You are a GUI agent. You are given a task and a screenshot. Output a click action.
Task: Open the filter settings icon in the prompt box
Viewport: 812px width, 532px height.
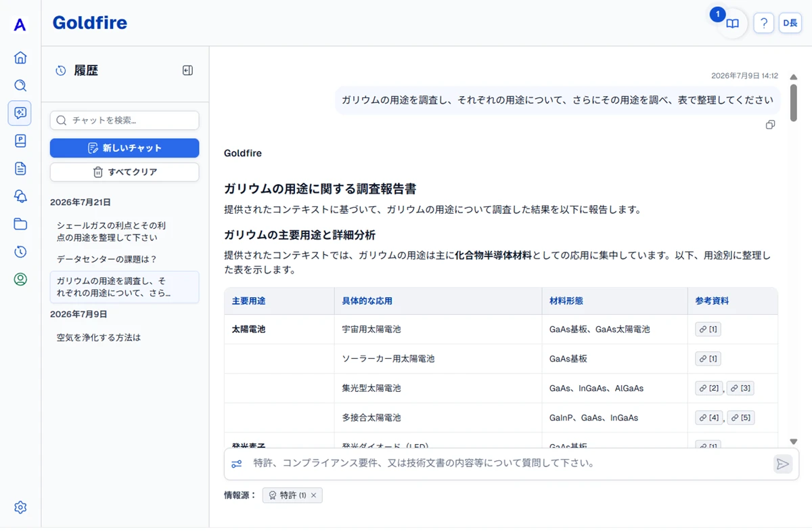click(x=237, y=464)
